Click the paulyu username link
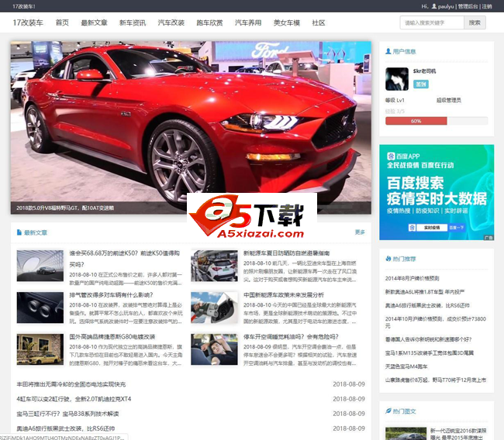 coord(446,6)
